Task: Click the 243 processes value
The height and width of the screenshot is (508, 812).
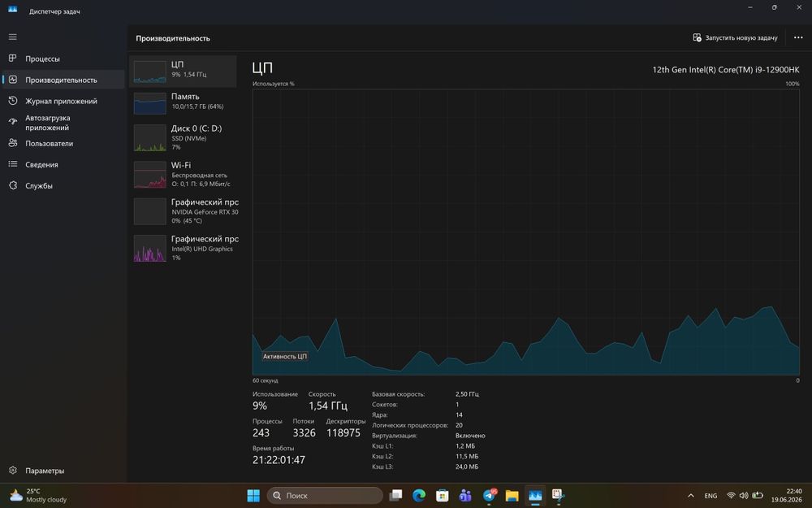Action: pos(261,433)
